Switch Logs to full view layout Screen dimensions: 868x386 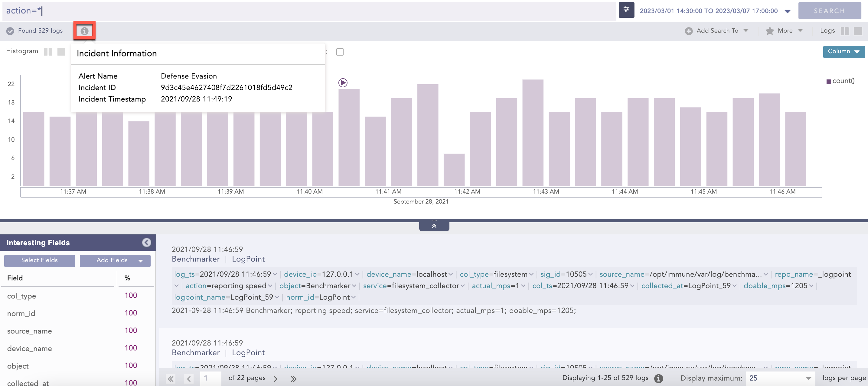click(x=857, y=31)
